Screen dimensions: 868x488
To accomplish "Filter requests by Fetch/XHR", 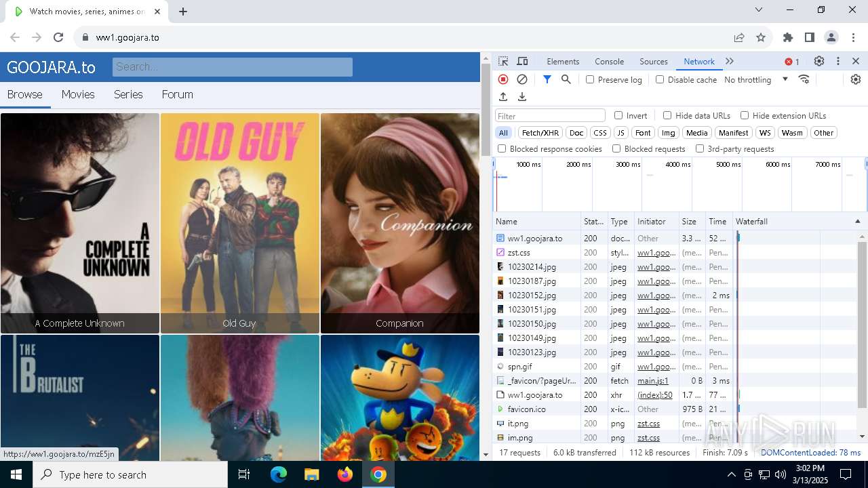I will pos(540,133).
